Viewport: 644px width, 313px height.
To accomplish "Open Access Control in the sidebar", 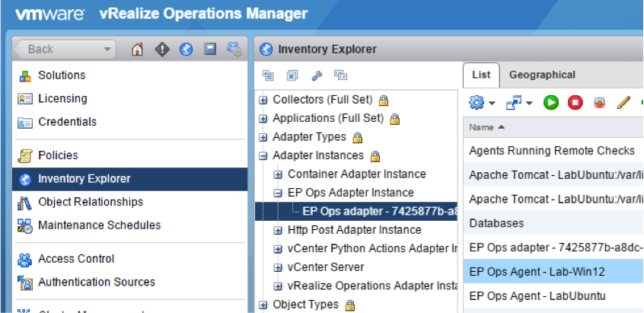I will pos(75,260).
